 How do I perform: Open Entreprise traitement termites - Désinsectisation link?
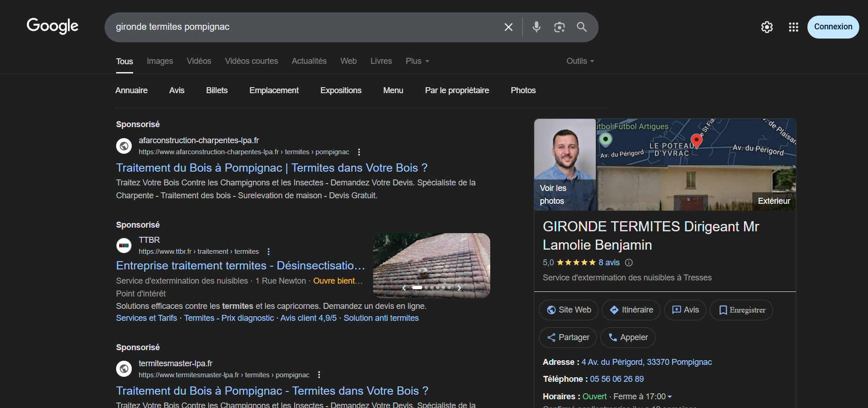coord(241,266)
